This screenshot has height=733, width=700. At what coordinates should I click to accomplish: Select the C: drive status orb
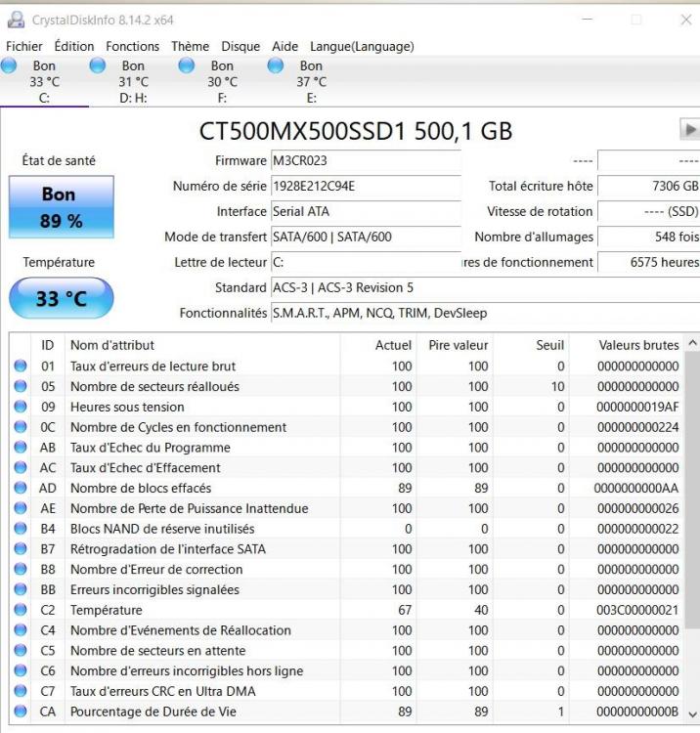(10, 66)
